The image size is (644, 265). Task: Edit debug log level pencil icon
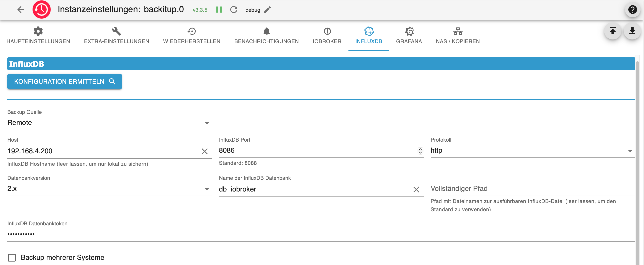pyautogui.click(x=268, y=10)
